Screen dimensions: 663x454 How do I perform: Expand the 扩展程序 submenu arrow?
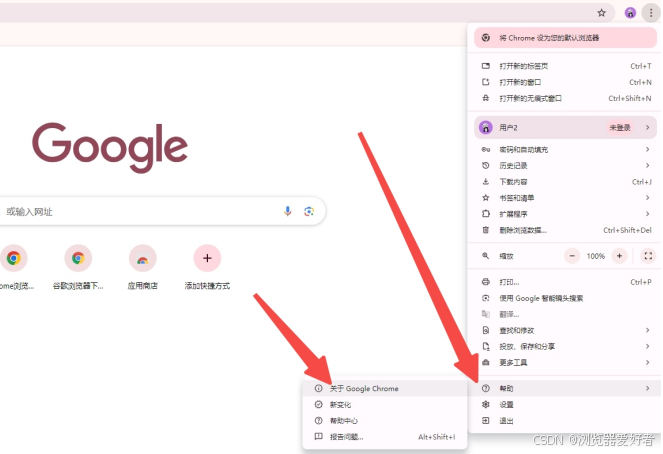[x=647, y=213]
